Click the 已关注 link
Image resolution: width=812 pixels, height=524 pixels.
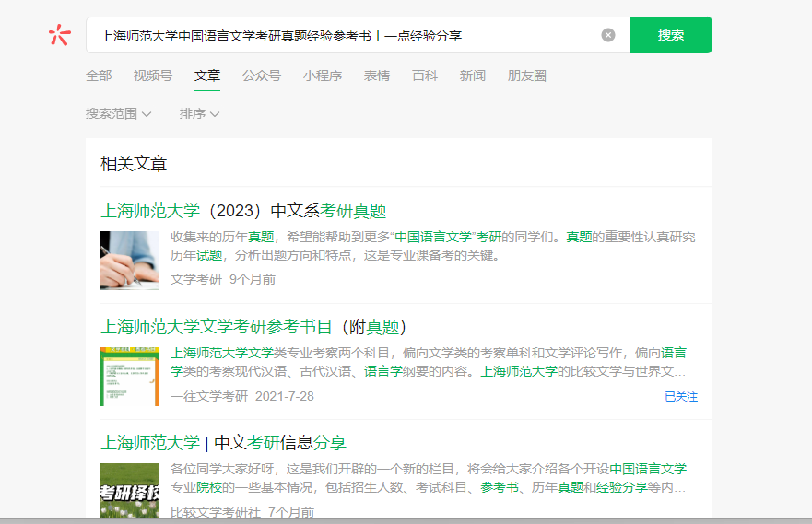click(x=681, y=397)
